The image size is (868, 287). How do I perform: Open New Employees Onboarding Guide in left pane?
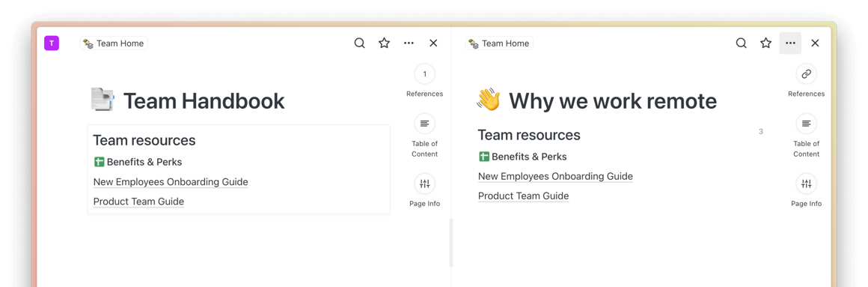tap(171, 182)
